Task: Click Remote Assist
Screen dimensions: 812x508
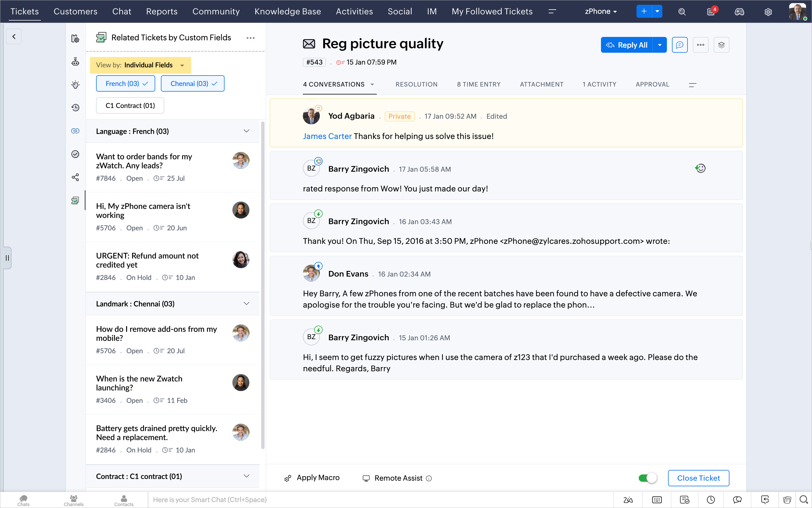Action: click(x=393, y=478)
